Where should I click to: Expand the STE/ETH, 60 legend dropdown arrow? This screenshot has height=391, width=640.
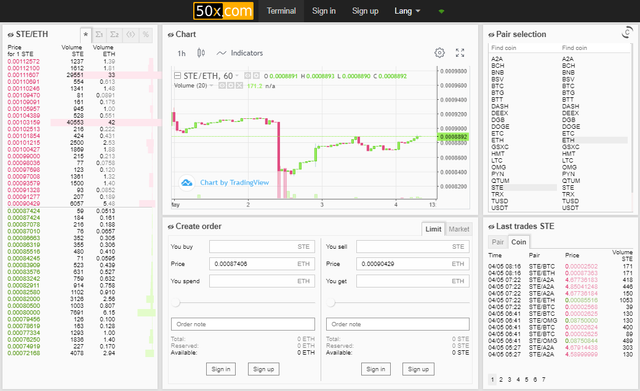pyautogui.click(x=237, y=76)
